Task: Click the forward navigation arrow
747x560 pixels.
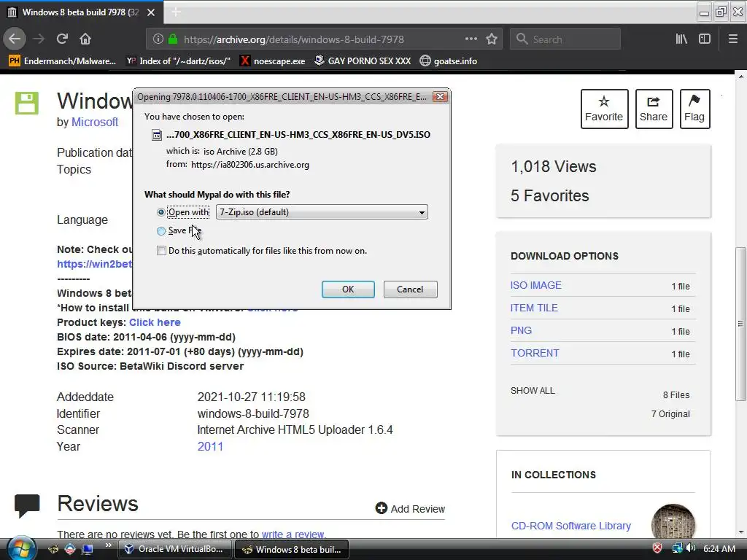Action: pos(38,39)
